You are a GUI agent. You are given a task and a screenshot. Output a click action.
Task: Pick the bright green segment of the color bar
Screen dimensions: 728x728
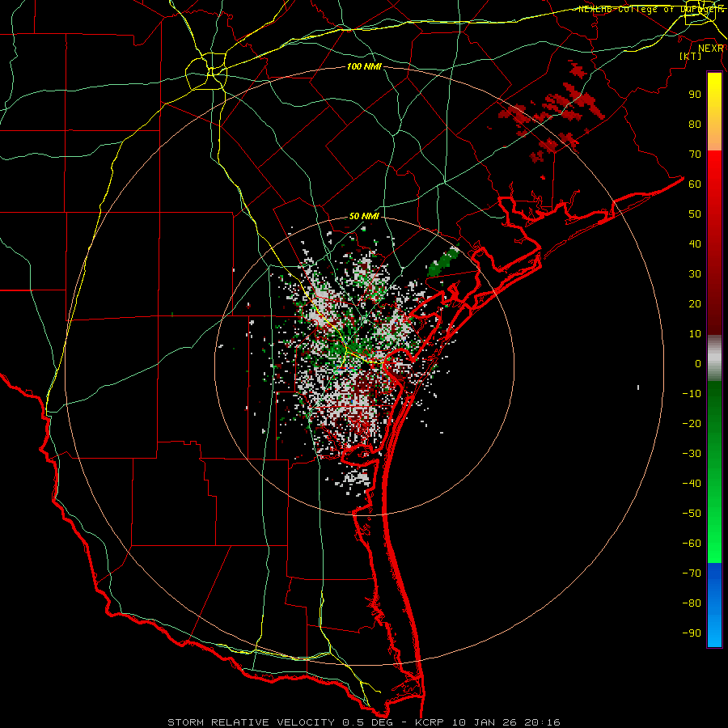(x=714, y=534)
